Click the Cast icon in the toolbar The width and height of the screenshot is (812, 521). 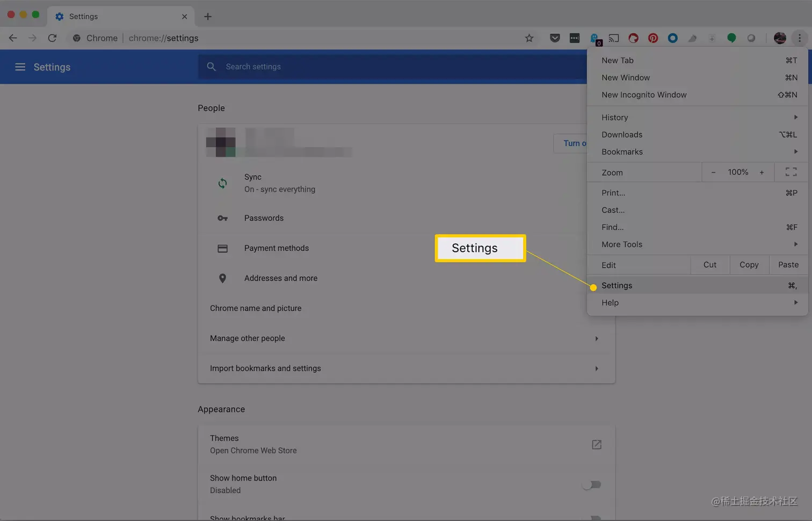pos(614,38)
